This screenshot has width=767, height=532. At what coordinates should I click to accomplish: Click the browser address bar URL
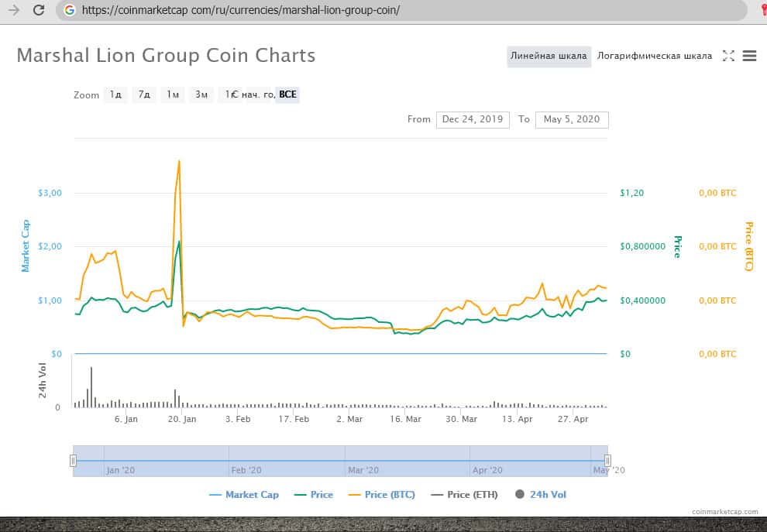point(240,10)
